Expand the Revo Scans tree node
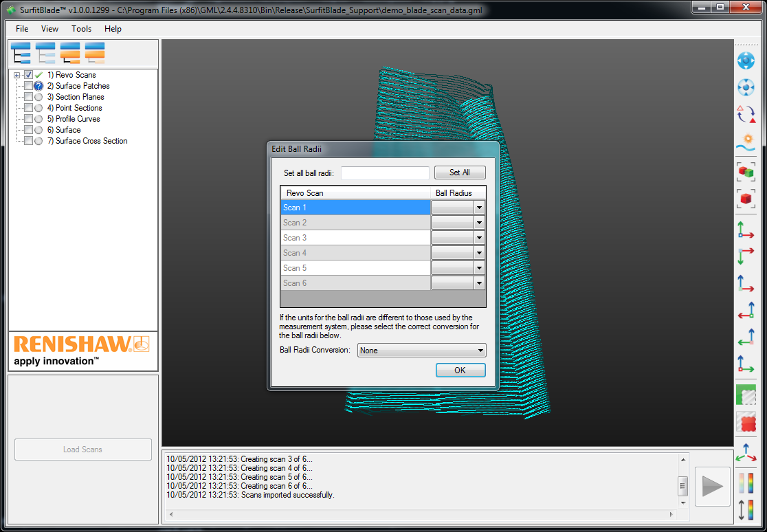 tap(17, 75)
